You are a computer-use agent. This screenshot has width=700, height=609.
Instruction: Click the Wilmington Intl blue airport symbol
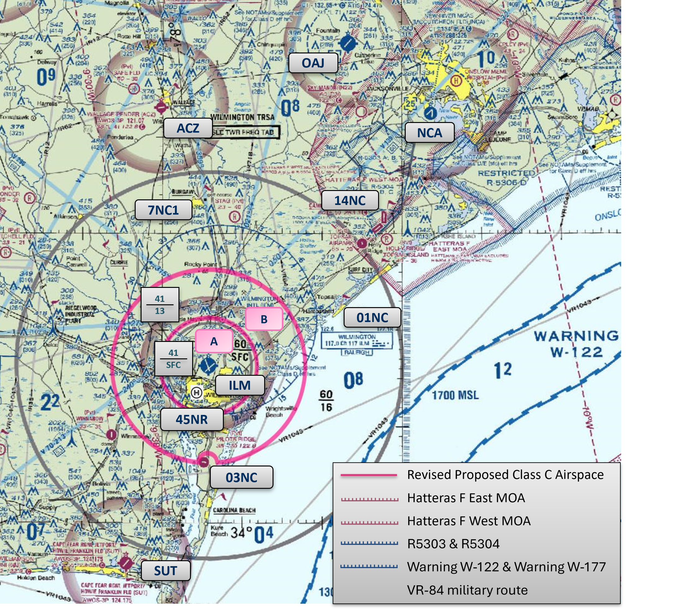click(208, 366)
